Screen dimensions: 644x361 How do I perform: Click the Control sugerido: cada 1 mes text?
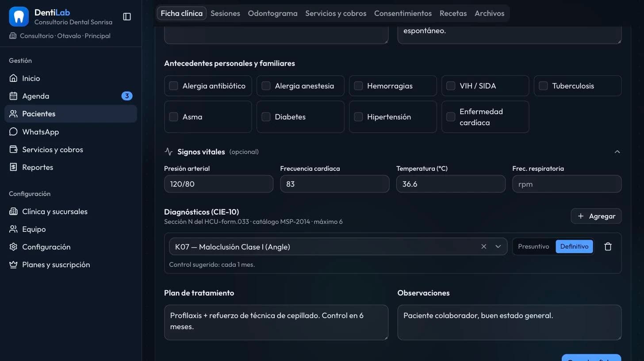[212, 265]
